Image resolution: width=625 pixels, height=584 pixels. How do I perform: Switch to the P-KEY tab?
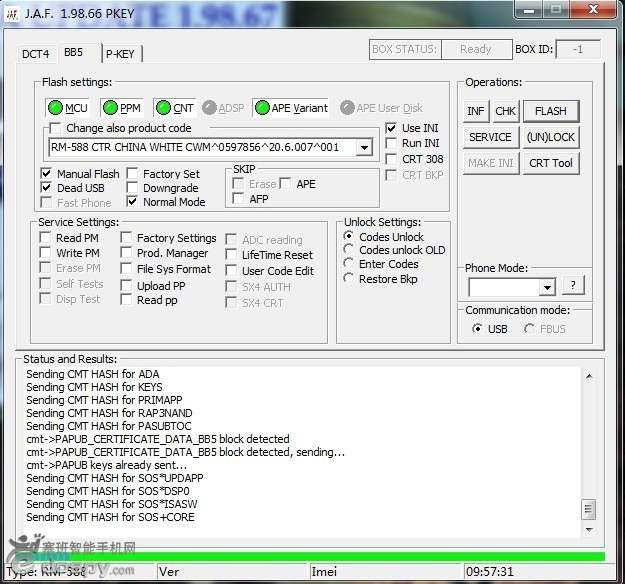(x=121, y=54)
